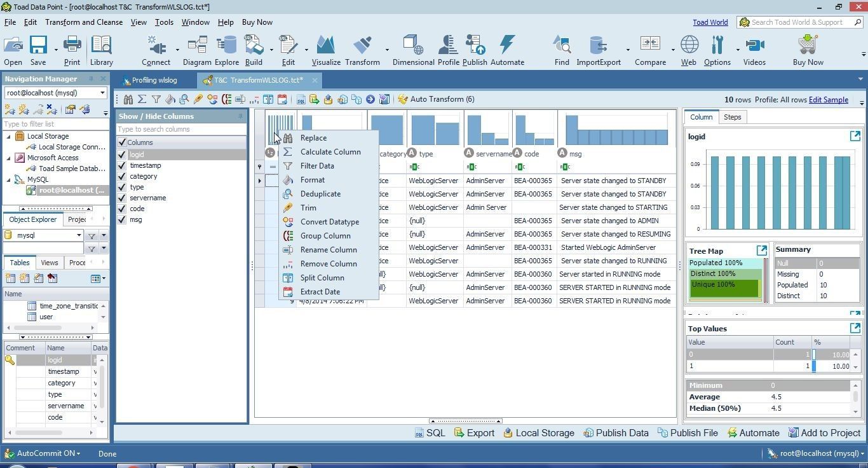The height and width of the screenshot is (468, 868).
Task: Click the Export button at the bottom
Action: tap(474, 433)
